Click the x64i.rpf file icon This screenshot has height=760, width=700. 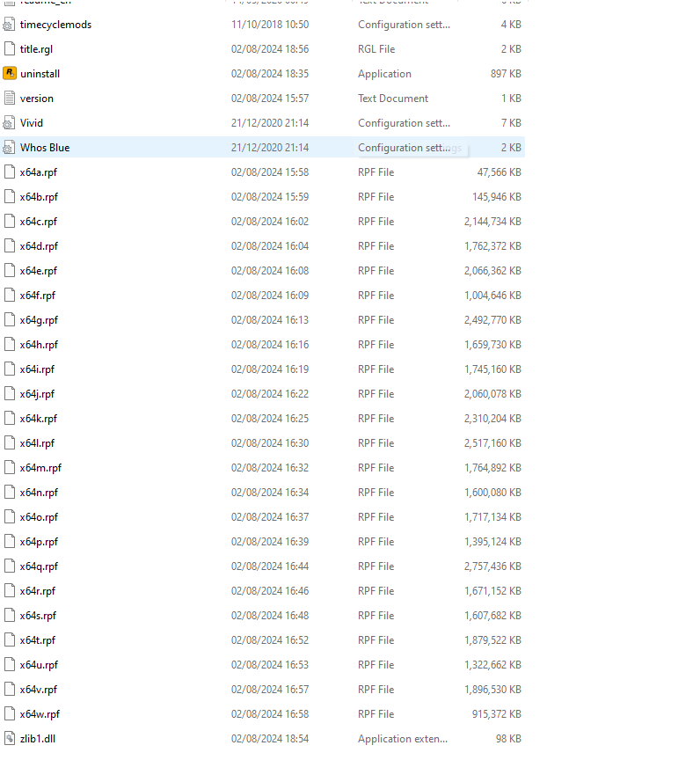pyautogui.click(x=9, y=369)
